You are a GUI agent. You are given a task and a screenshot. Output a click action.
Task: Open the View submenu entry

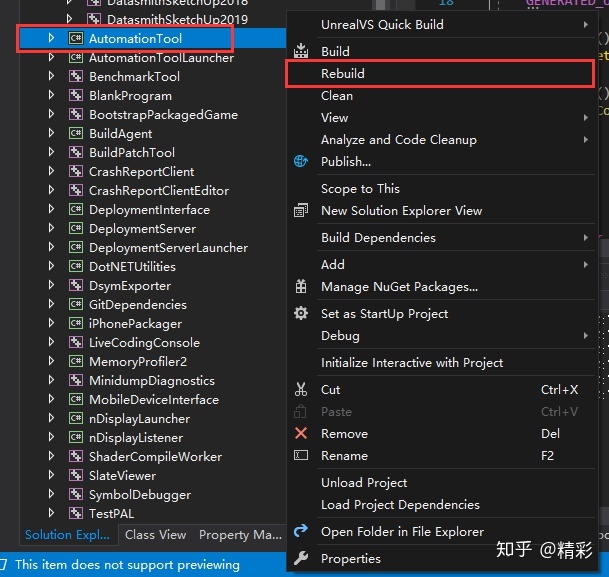click(442, 118)
